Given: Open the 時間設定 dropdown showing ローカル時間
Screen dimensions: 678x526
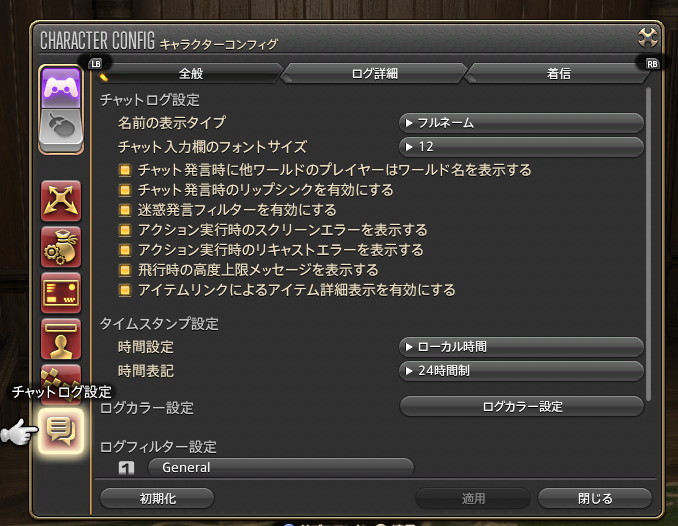Looking at the screenshot, I should pyautogui.click(x=521, y=347).
